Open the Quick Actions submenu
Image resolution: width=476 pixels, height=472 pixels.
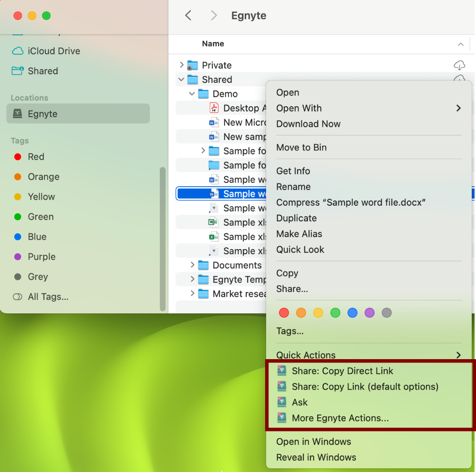coord(368,355)
